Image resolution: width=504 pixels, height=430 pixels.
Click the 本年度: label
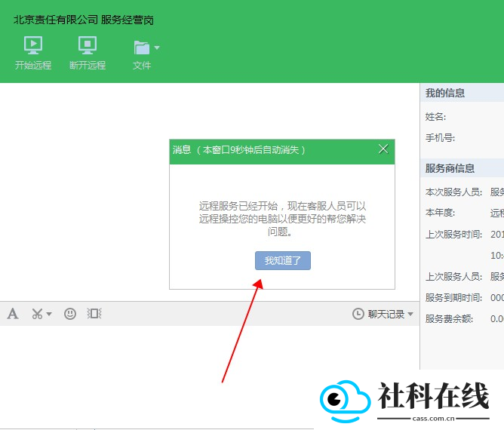[440, 213]
